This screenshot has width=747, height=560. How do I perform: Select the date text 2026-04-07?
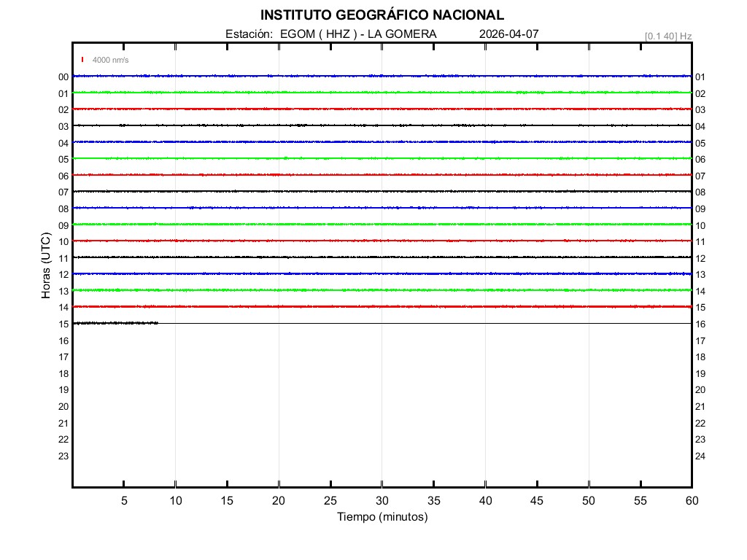click(509, 34)
